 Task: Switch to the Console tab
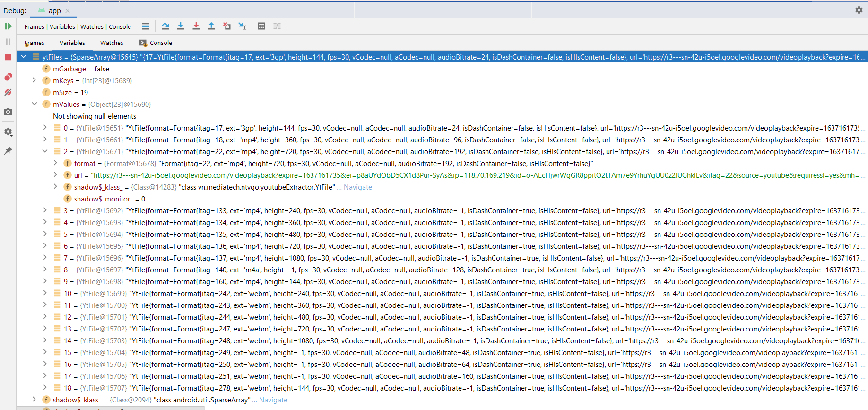point(156,43)
